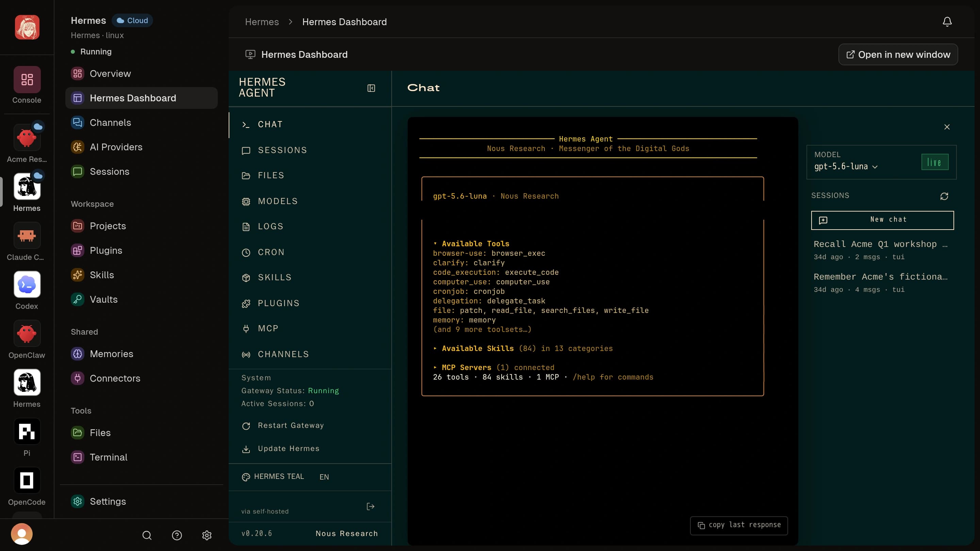
Task: Collapse the Hermes Agent sidebar panel icon
Action: 371,88
